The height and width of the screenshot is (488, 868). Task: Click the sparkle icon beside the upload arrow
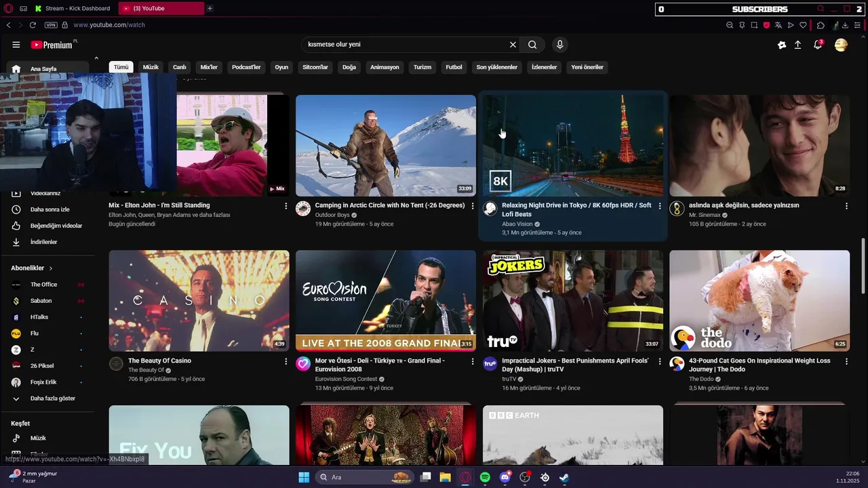point(782,45)
